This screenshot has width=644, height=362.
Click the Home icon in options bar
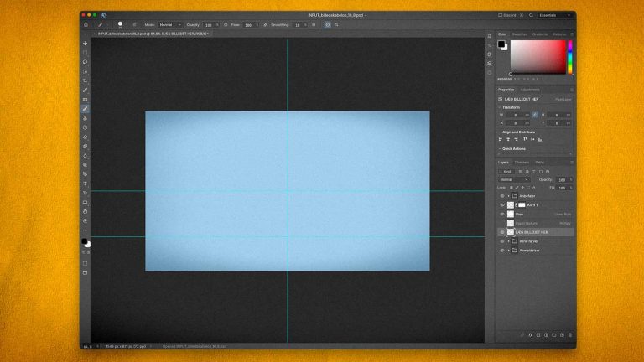click(86, 25)
